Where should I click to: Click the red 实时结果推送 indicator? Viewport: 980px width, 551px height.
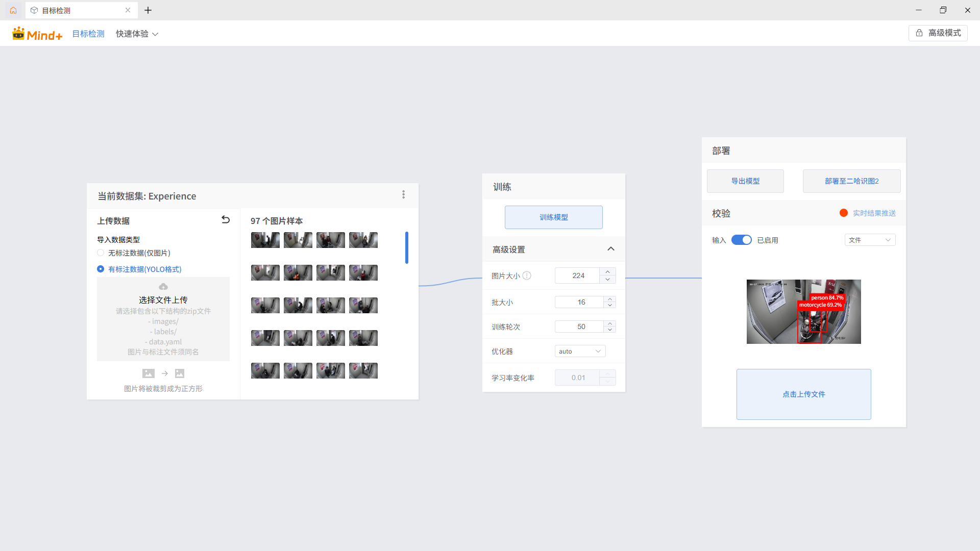pos(844,213)
